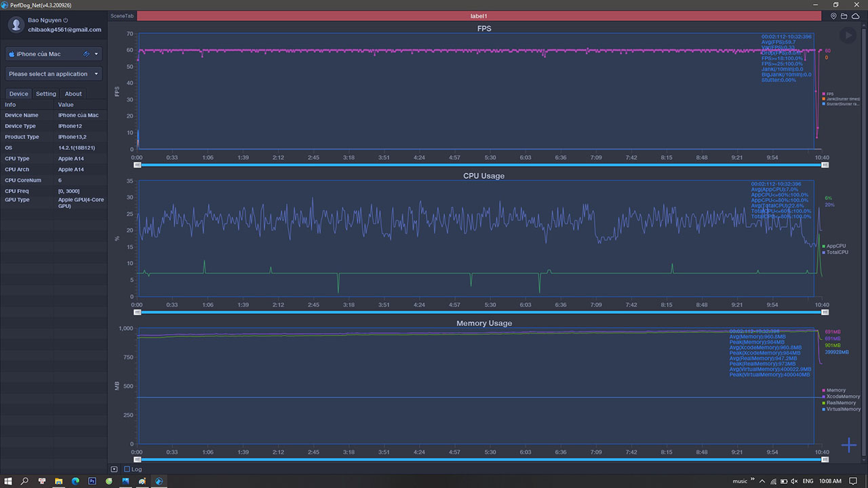Click the Memory Usage chart title
Viewport: 868px width, 488px height.
tap(484, 323)
